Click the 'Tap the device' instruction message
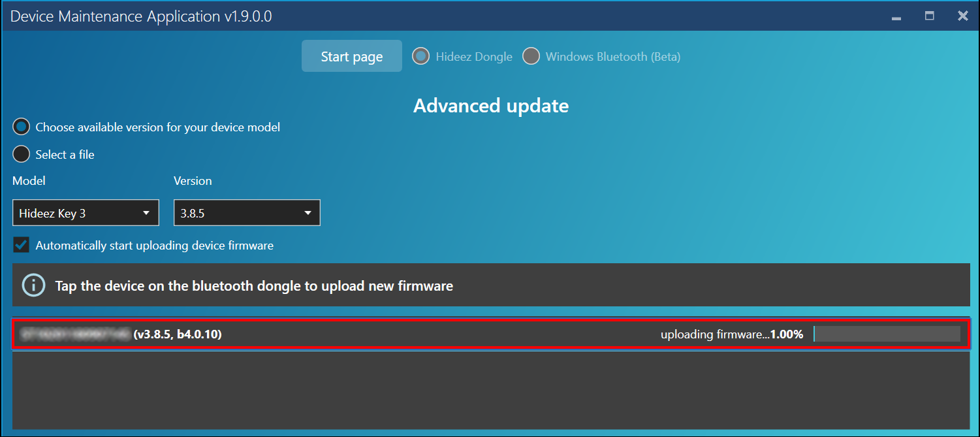Screen dimensions: 980x437 tap(254, 286)
